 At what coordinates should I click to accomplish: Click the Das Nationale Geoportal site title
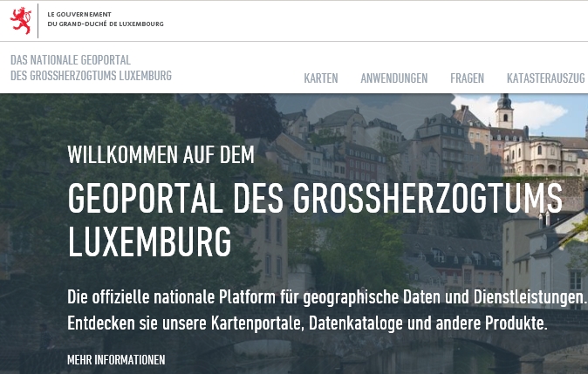(x=70, y=60)
